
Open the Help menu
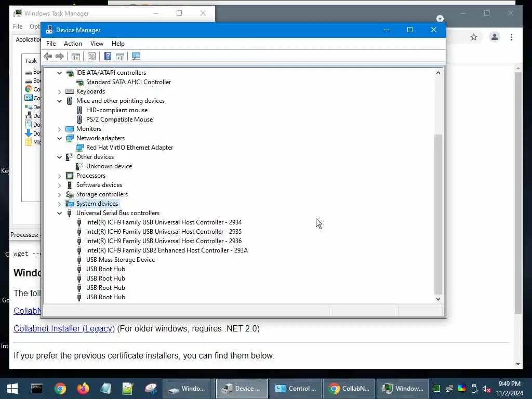pos(118,44)
